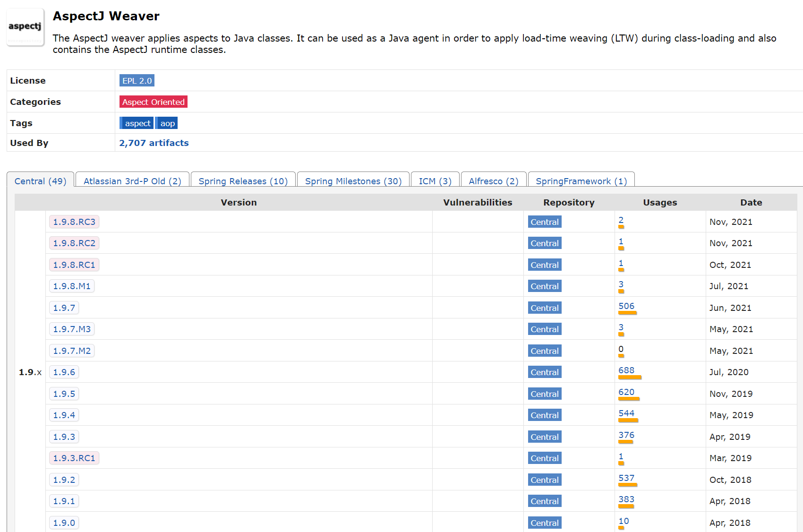The height and width of the screenshot is (532, 803).
Task: Open the EPL 2.0 license badge
Action: (137, 81)
